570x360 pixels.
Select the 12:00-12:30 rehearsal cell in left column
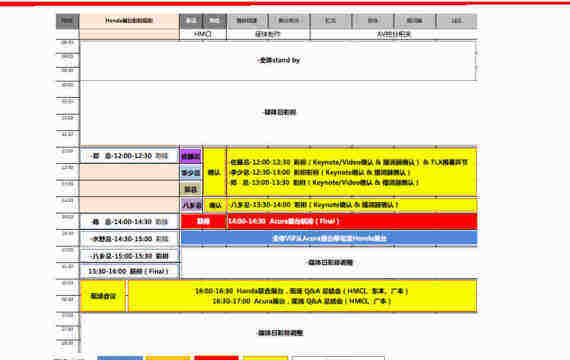pos(129,156)
